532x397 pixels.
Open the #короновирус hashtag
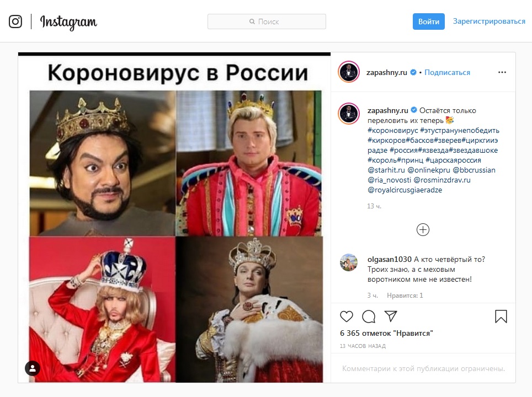click(392, 130)
